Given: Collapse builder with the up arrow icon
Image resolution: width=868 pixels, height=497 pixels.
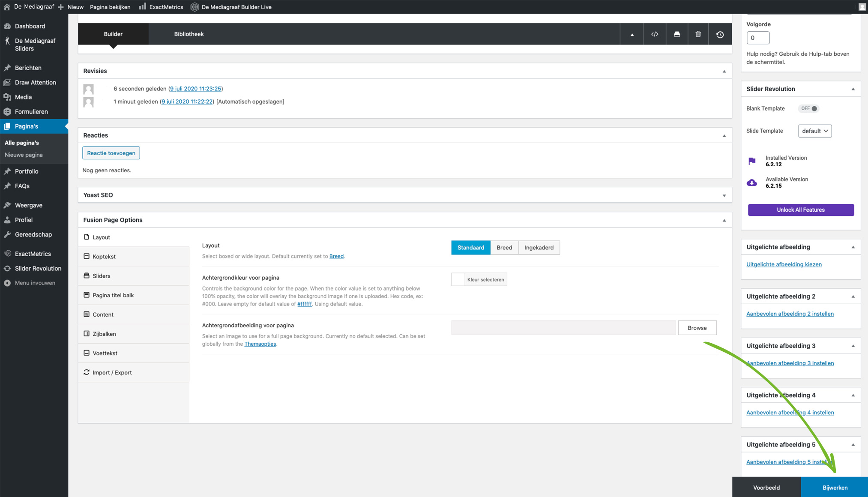Looking at the screenshot, I should 632,34.
